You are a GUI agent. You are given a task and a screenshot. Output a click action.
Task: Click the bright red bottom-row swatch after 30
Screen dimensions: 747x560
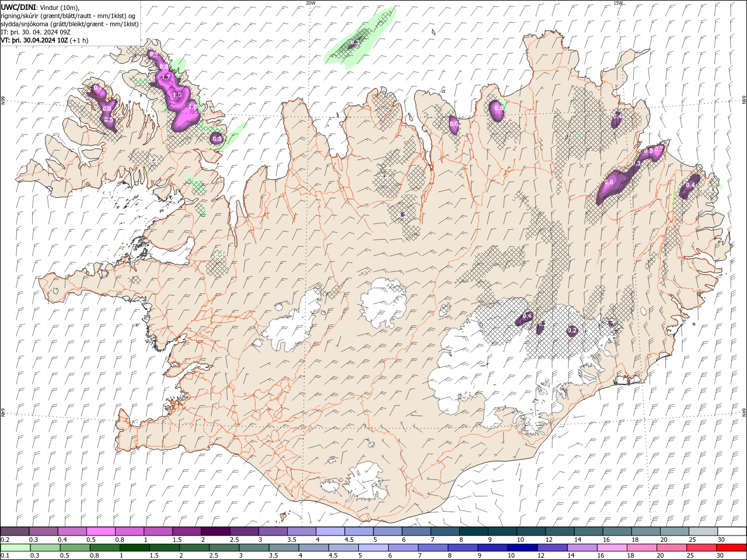(x=731, y=548)
